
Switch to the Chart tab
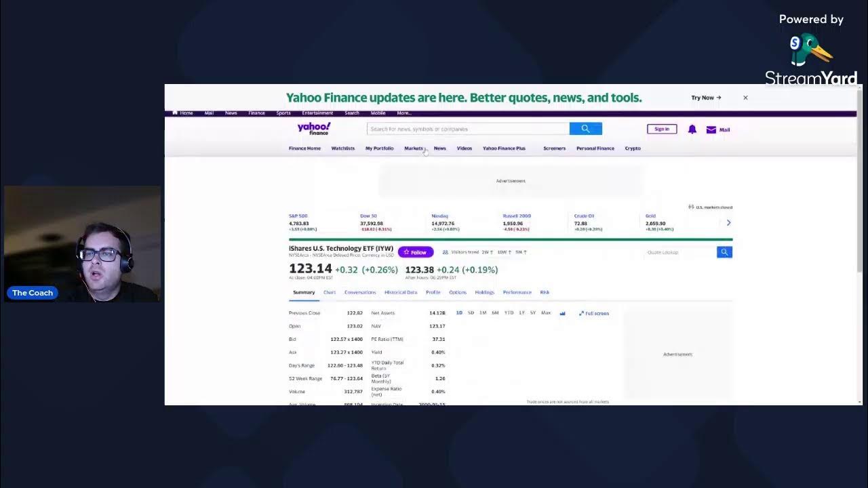[x=329, y=292]
